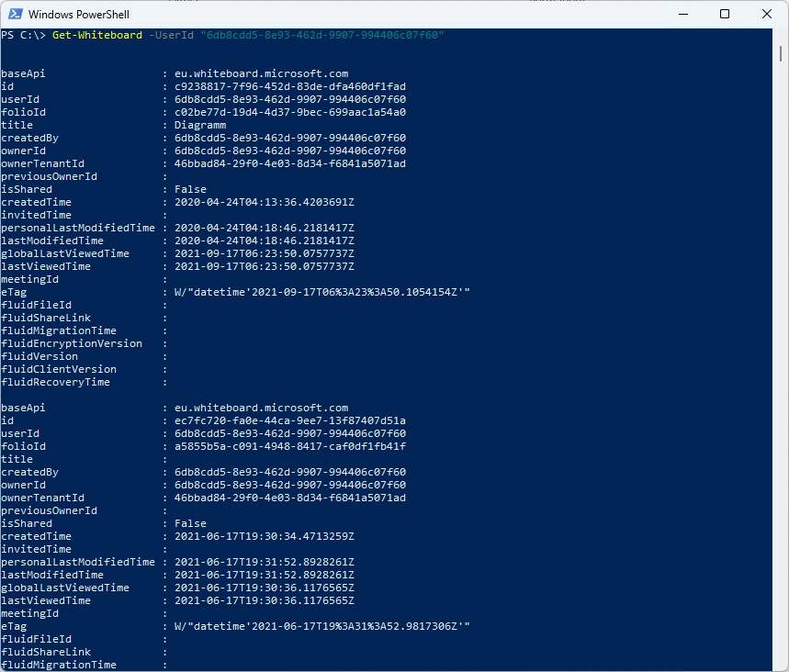The height and width of the screenshot is (672, 789).
Task: Maximize the Windows PowerShell window
Action: pyautogui.click(x=725, y=14)
